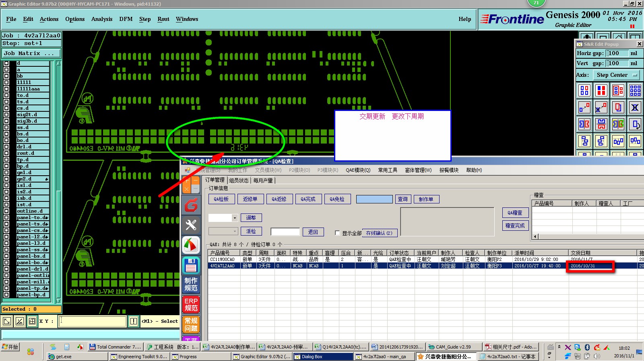Click the X Y coordinate input field
The height and width of the screenshot is (361, 644).
92,321
